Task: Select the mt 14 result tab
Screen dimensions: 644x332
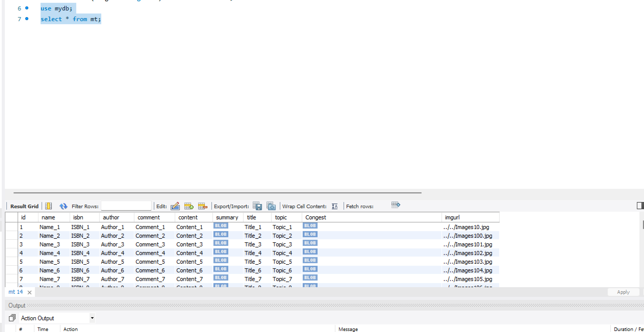Action: tap(16, 292)
